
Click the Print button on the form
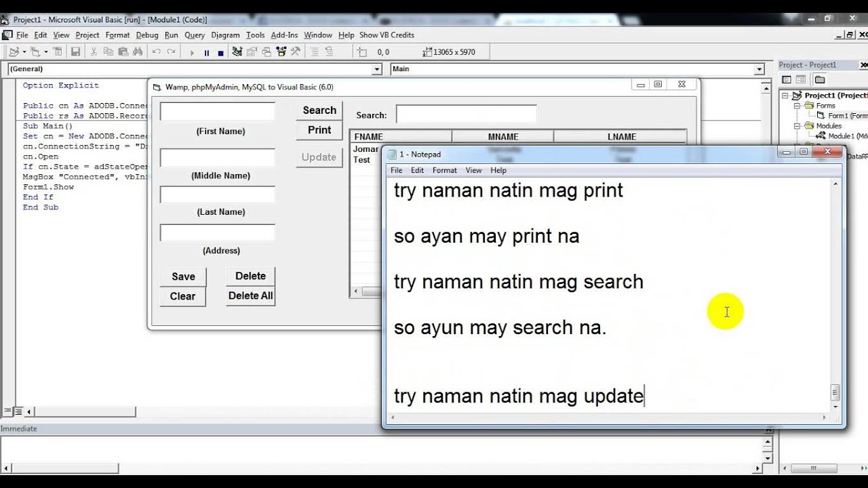coord(319,130)
